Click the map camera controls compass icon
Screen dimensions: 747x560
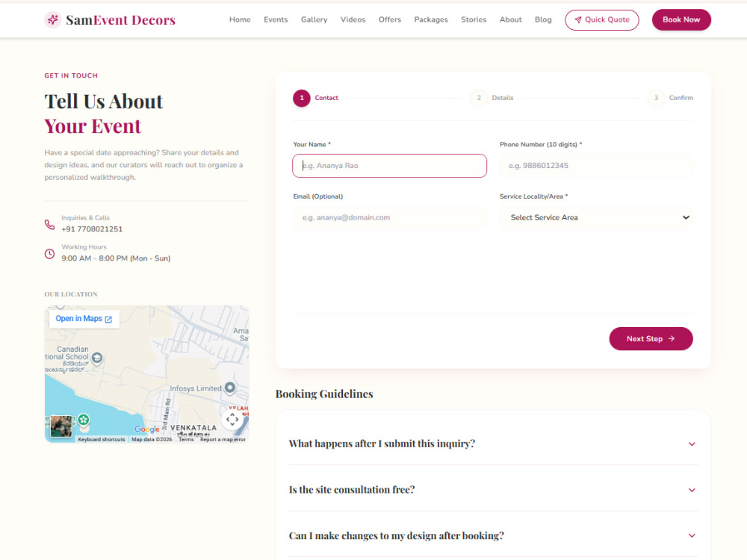click(x=232, y=420)
